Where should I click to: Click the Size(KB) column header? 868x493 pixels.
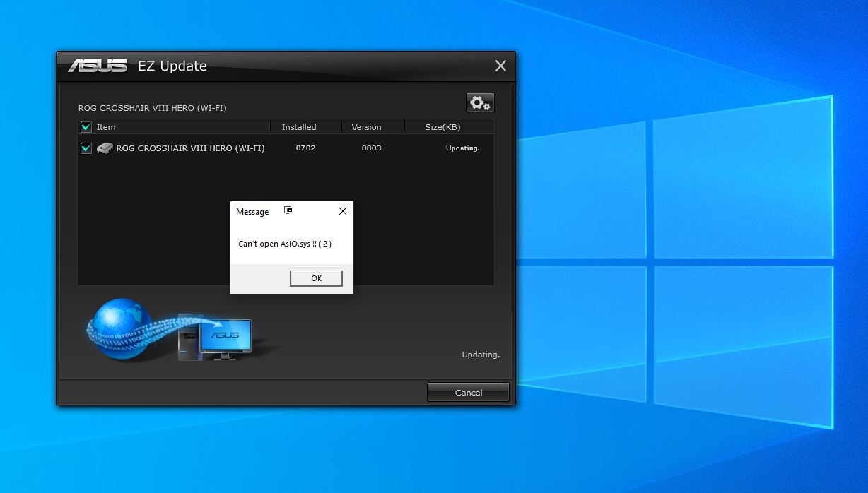pyautogui.click(x=442, y=127)
